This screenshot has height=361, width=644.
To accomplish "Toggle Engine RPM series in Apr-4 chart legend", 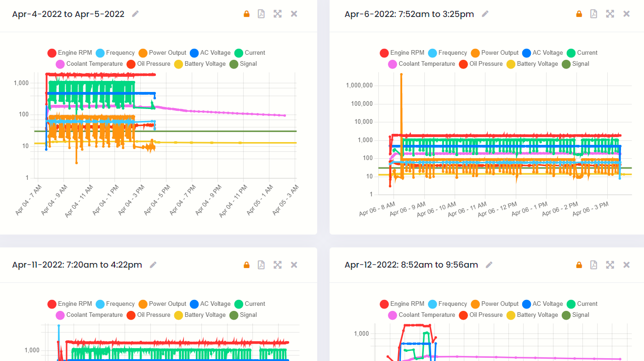I will point(69,53).
